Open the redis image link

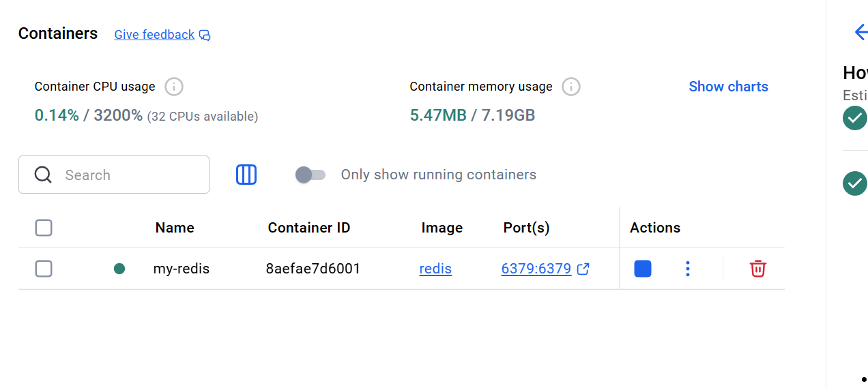[x=435, y=269]
